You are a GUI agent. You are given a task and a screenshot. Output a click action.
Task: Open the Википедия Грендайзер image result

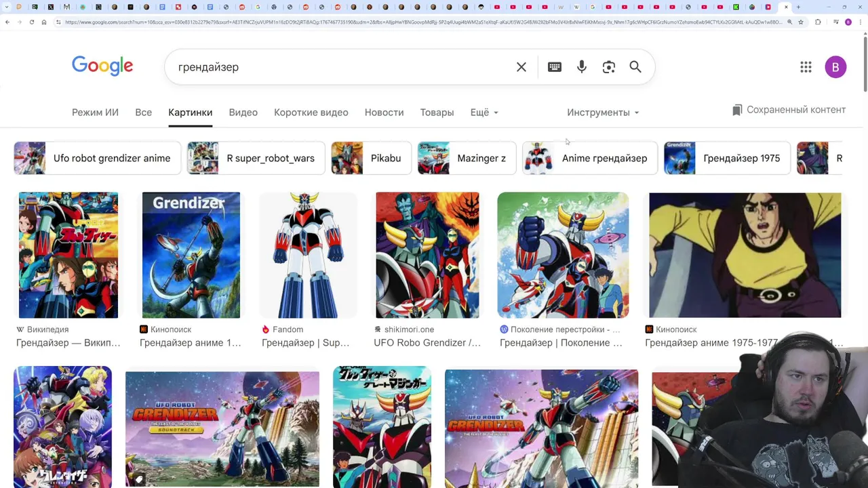click(x=68, y=255)
